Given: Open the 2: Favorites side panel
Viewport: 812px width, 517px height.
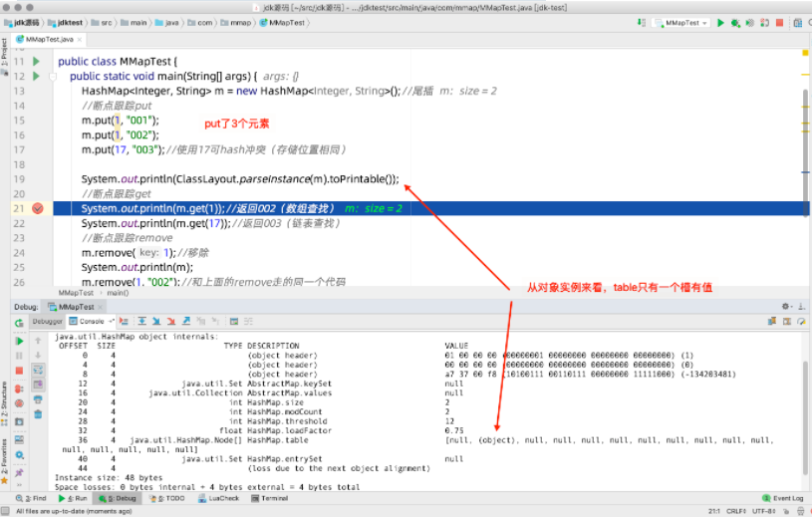Looking at the screenshot, I should [4, 460].
